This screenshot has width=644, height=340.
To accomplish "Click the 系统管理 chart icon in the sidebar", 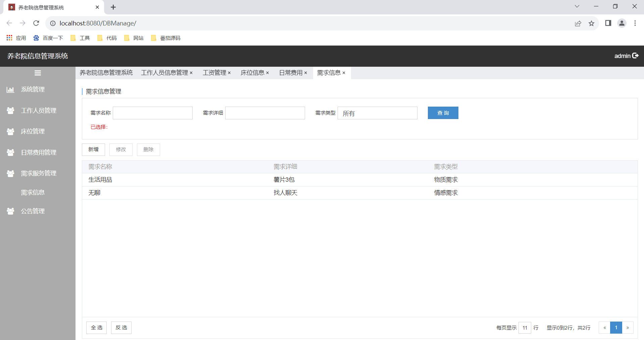I will (10, 90).
